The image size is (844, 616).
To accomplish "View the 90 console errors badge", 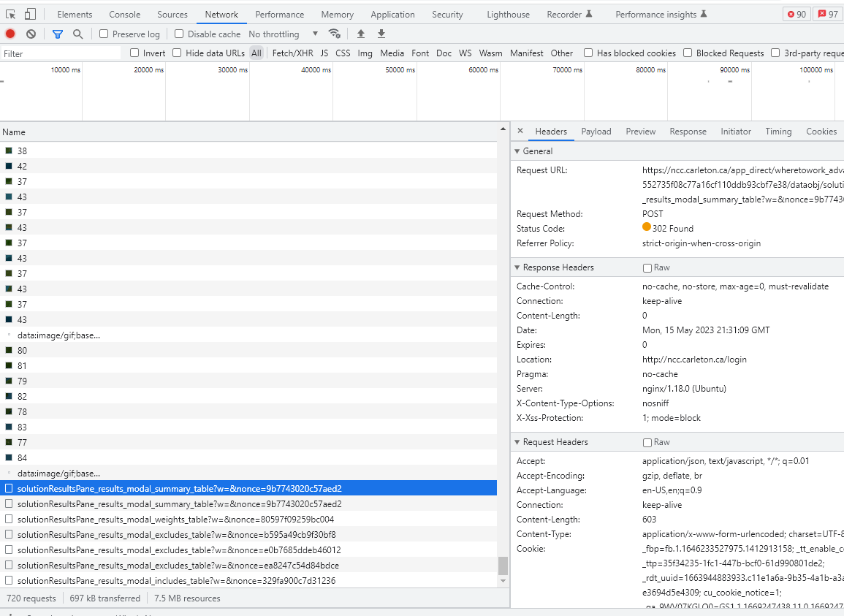I will [797, 13].
